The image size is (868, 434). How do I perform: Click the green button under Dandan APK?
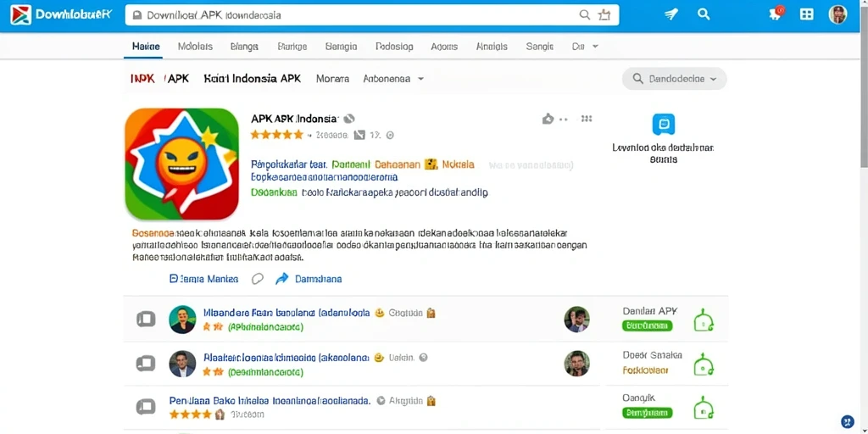click(x=647, y=325)
